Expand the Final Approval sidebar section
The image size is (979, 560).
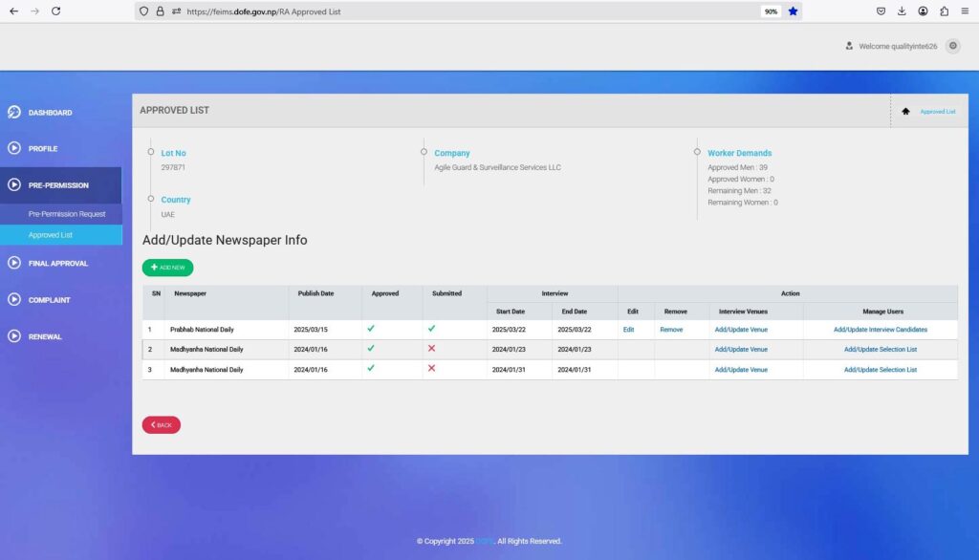tap(57, 264)
